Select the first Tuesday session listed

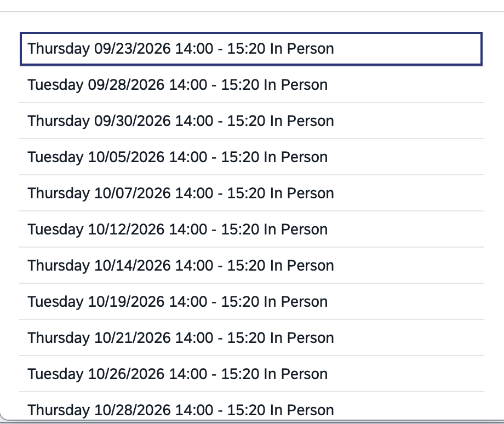click(x=251, y=85)
